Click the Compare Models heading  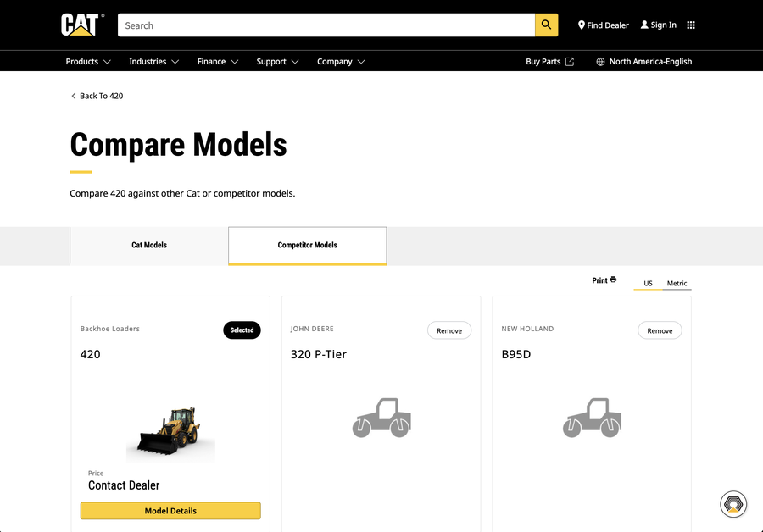tap(178, 144)
